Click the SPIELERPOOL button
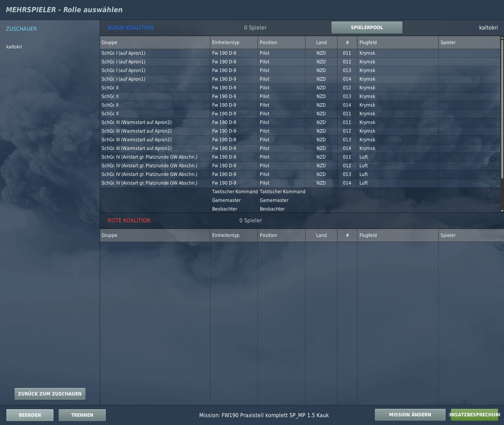504x425 pixels. pos(367,28)
